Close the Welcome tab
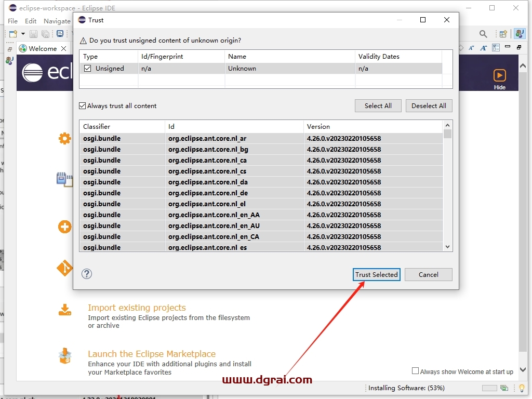Image resolution: width=532 pixels, height=399 pixels. [63, 48]
